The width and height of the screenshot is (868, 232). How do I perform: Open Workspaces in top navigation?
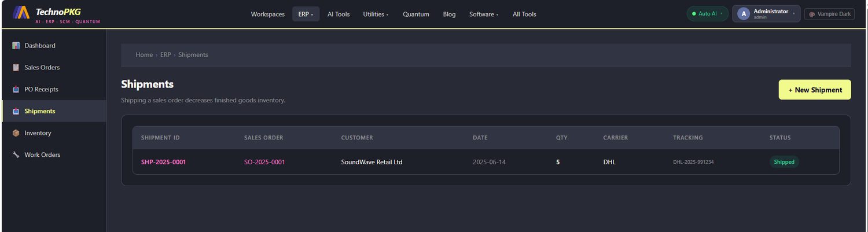(x=268, y=14)
